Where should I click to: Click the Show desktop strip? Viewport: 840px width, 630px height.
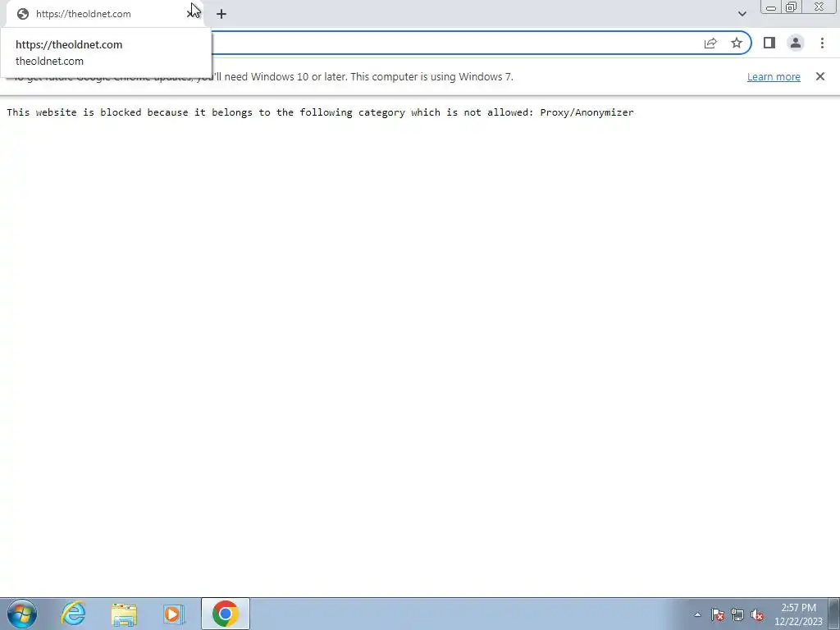click(x=834, y=614)
